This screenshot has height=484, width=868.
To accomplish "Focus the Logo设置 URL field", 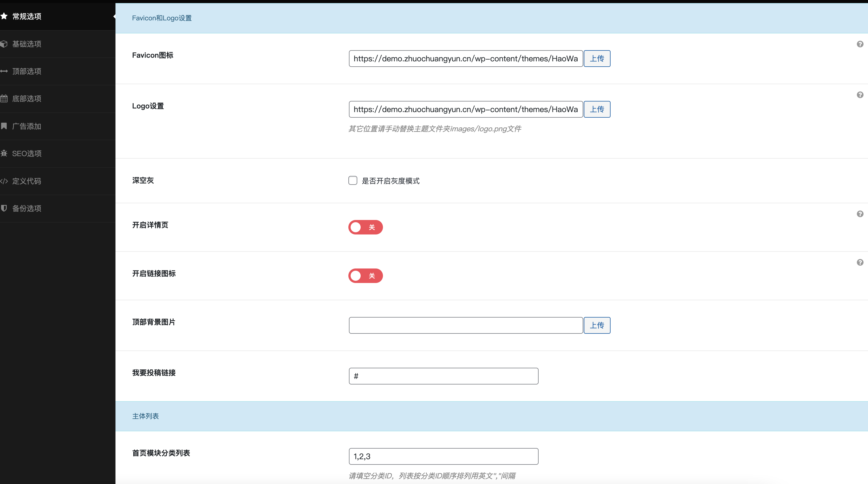I will [466, 109].
